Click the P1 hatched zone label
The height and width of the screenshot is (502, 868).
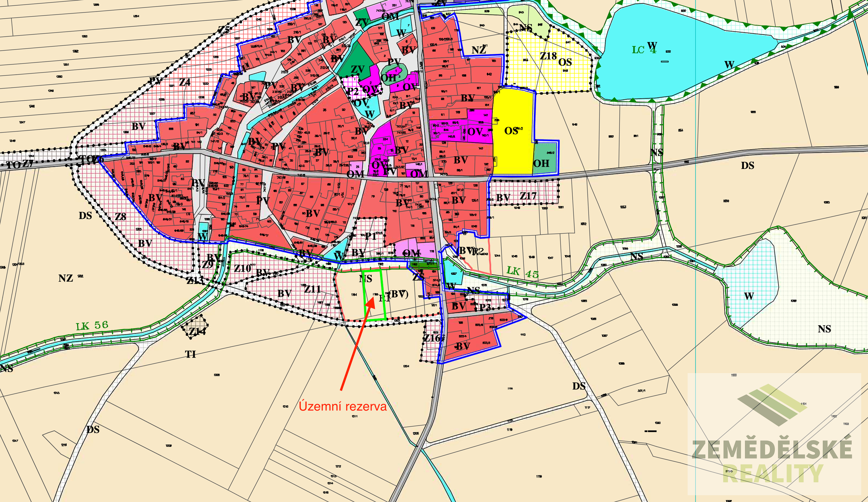pyautogui.click(x=371, y=236)
